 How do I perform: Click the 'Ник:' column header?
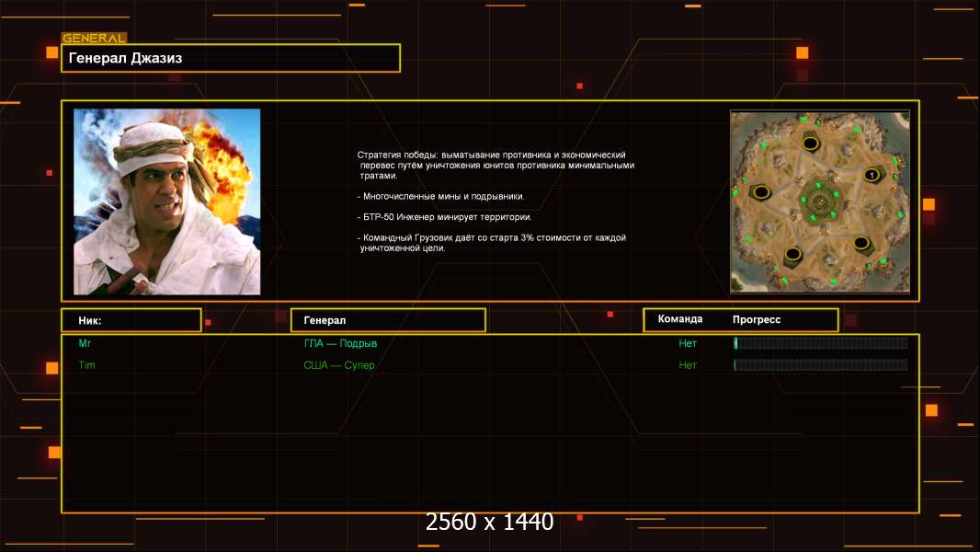click(131, 320)
